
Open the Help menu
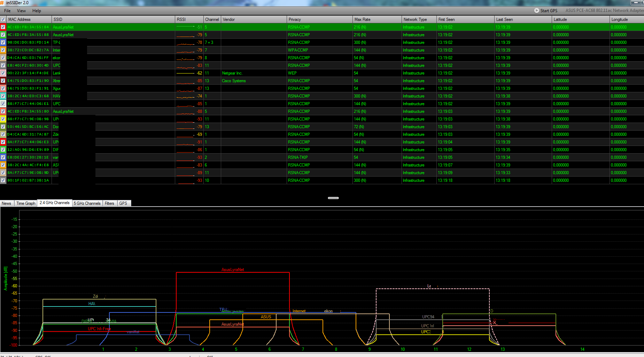[37, 11]
